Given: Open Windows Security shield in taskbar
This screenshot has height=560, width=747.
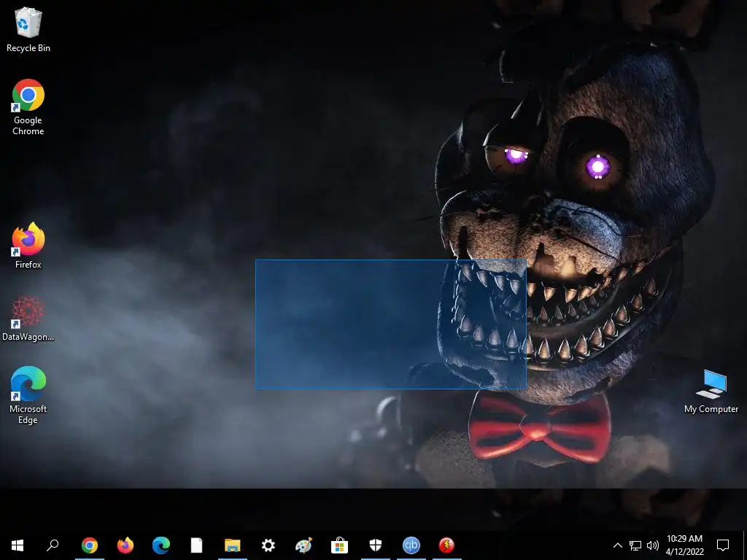Looking at the screenshot, I should [376, 545].
